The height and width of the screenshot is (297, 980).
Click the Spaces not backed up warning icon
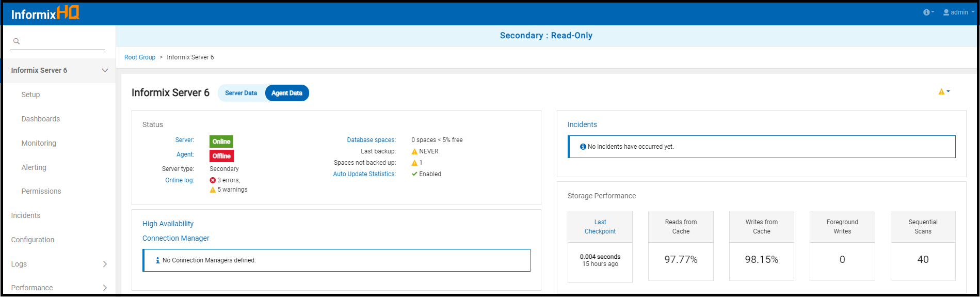click(414, 163)
